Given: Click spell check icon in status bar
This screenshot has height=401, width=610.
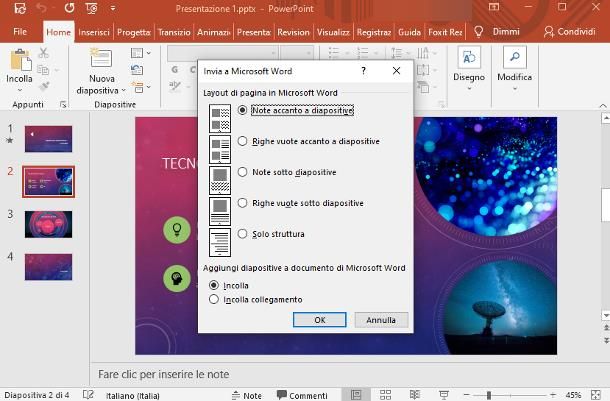Looking at the screenshot, I should pos(88,395).
